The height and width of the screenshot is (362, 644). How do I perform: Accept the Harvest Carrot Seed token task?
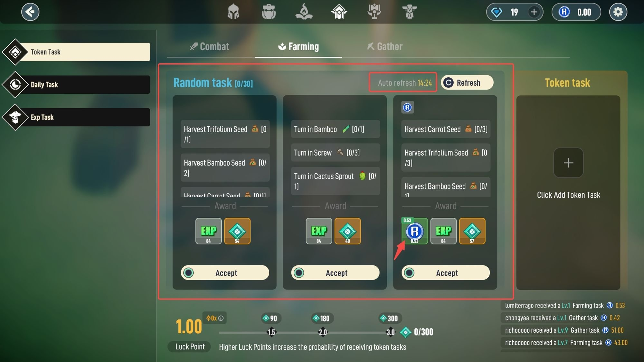(446, 273)
